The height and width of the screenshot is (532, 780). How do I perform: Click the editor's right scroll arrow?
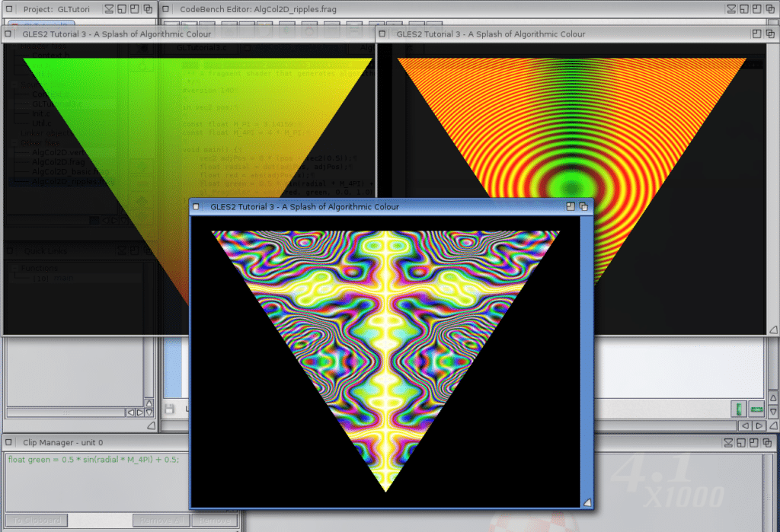point(759,425)
